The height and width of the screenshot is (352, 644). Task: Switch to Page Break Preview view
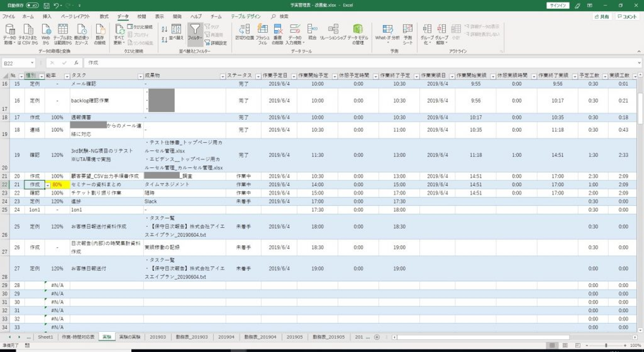pyautogui.click(x=577, y=345)
